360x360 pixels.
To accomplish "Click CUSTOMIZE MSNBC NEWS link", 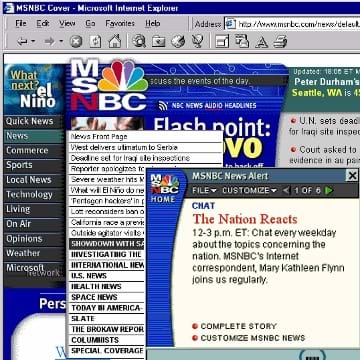I will (253, 338).
